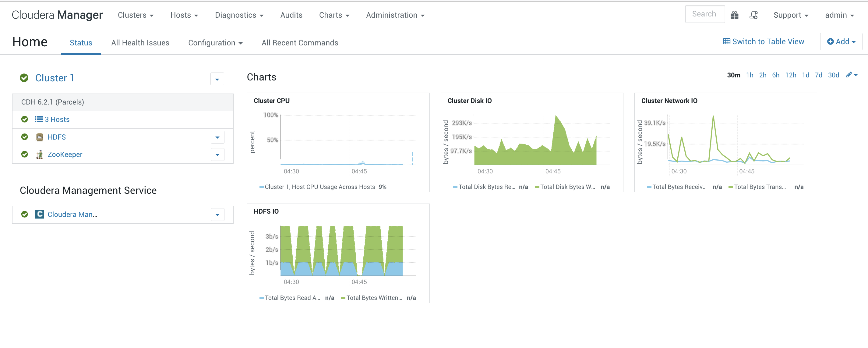Click the plus circle icon on Add
This screenshot has height=348, width=868.
click(x=830, y=41)
